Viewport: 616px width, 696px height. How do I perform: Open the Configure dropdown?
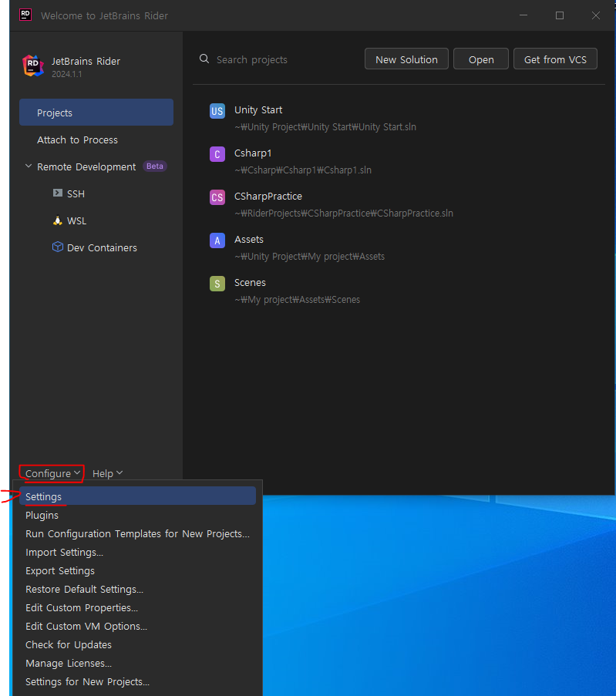click(x=52, y=473)
